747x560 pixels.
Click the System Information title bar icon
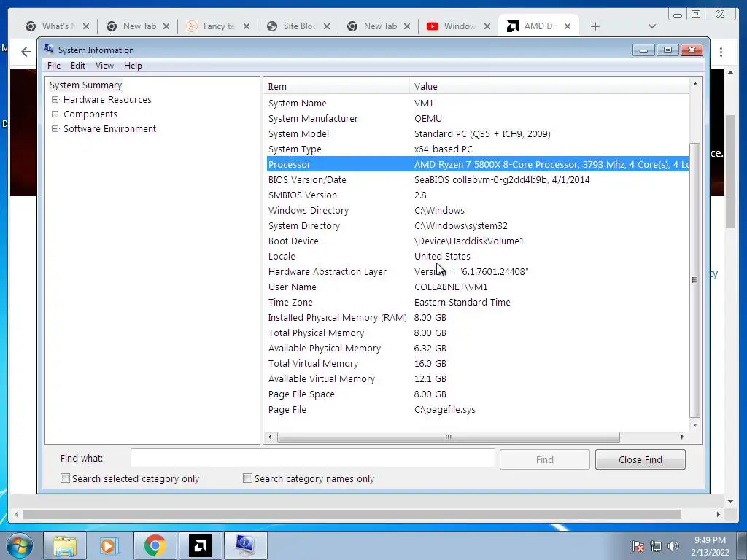[49, 49]
